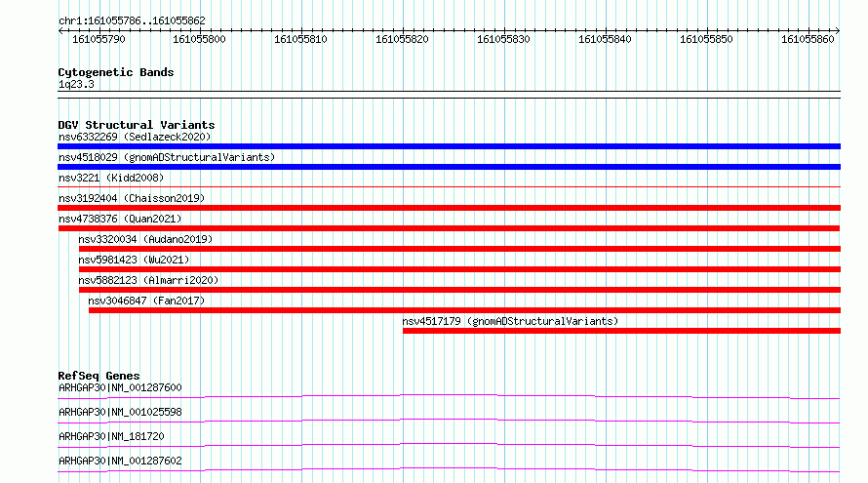Open variant nsv4517179 (gnomADStructuralVariants) label
Screen dimensions: 868x483
tap(510, 321)
